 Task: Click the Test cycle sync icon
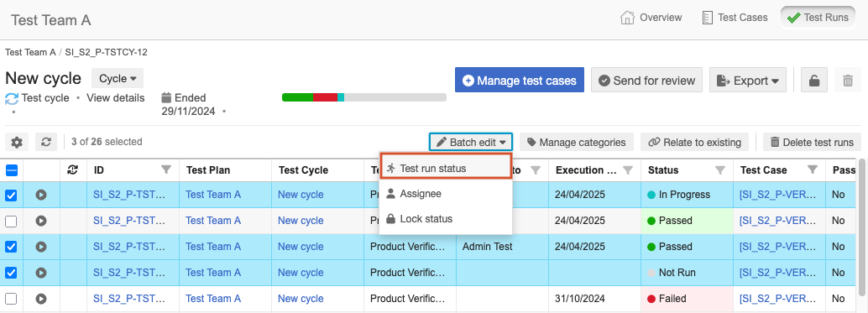[12, 98]
